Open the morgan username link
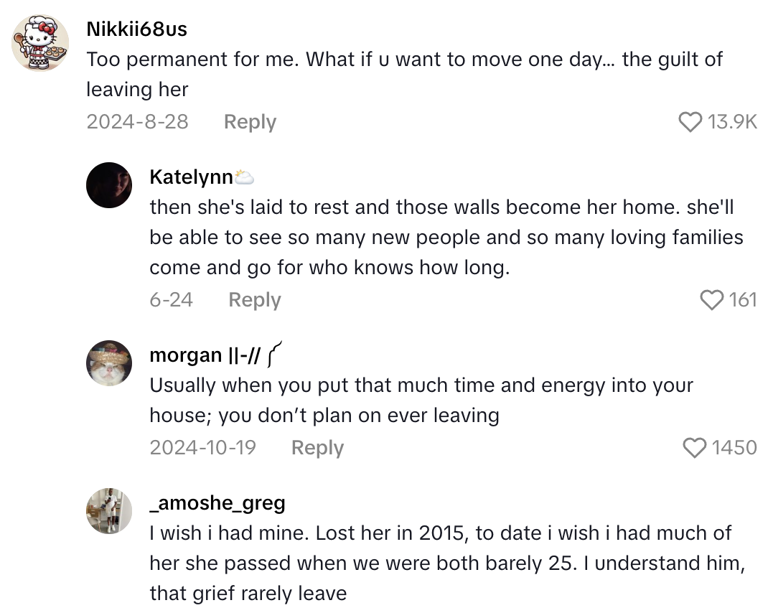768x613 pixels. coord(185,355)
